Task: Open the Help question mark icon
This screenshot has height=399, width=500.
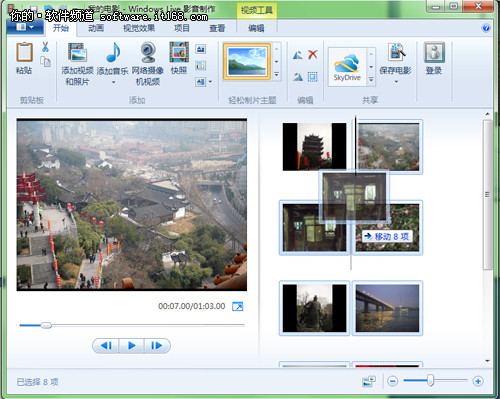Action: 486,28
